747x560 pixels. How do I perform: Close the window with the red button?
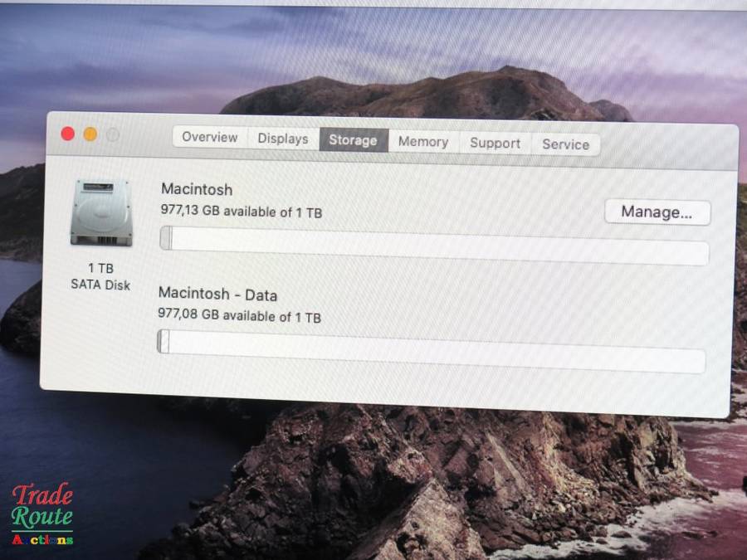(68, 134)
